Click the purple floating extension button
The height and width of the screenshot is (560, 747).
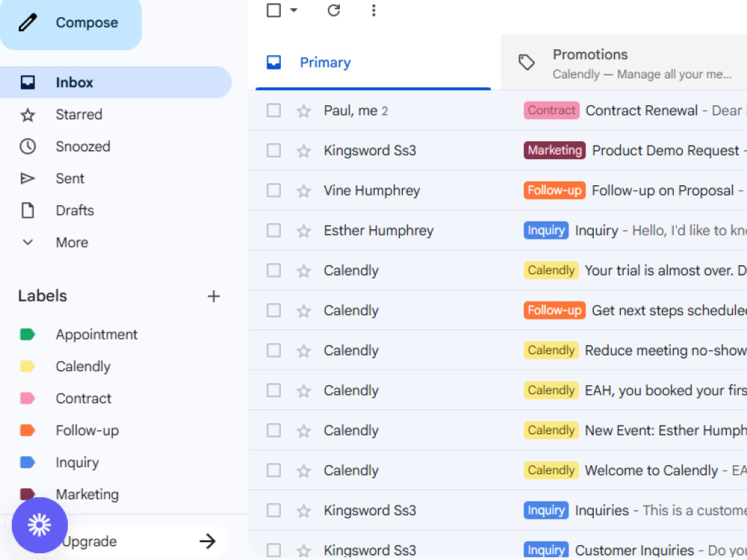pyautogui.click(x=40, y=525)
